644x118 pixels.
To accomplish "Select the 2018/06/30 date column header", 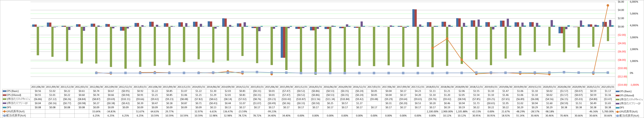I will 447,87.
